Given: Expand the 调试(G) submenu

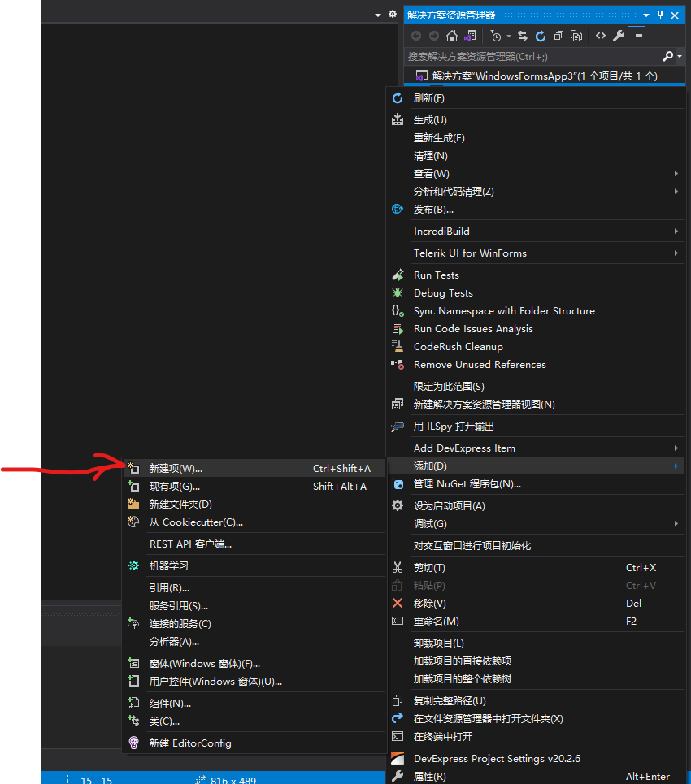Looking at the screenshot, I should (x=536, y=524).
